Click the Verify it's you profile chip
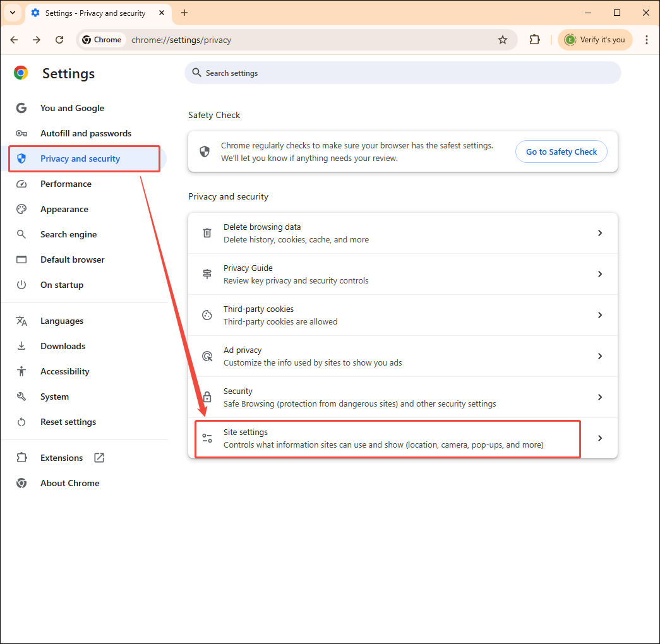The height and width of the screenshot is (644, 660). [594, 39]
